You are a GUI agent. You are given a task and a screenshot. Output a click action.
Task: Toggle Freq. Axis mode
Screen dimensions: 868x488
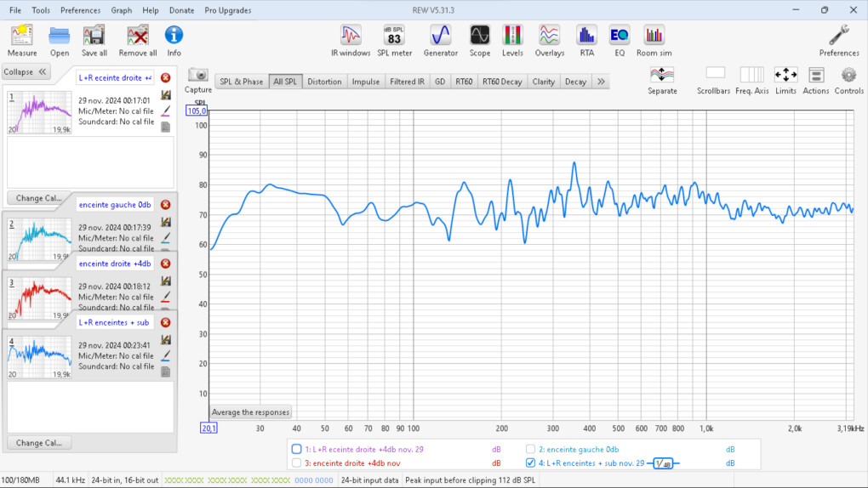pos(751,80)
